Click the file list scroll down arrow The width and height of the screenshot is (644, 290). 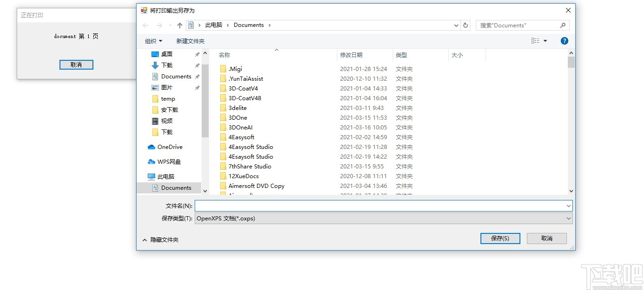point(571,191)
